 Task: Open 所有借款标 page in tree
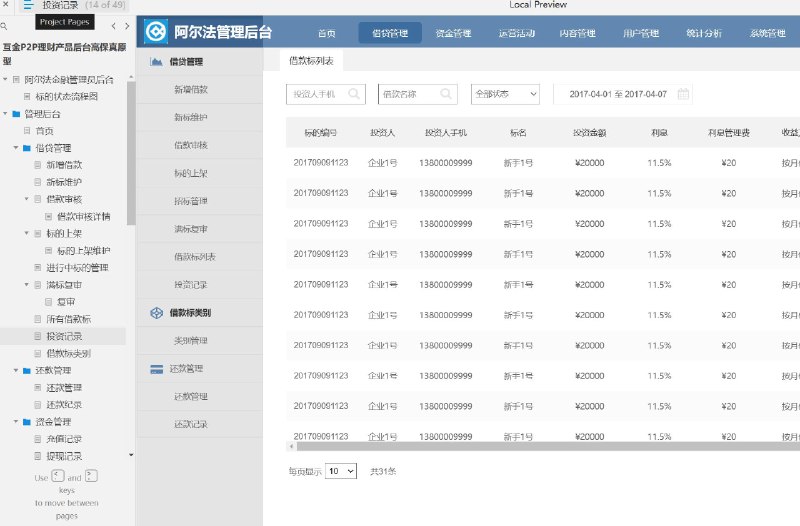coord(68,319)
